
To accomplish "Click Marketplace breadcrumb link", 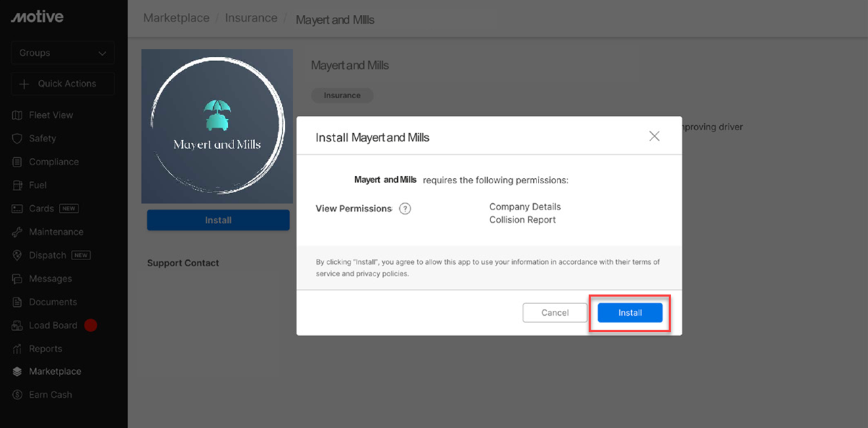I will (x=177, y=18).
